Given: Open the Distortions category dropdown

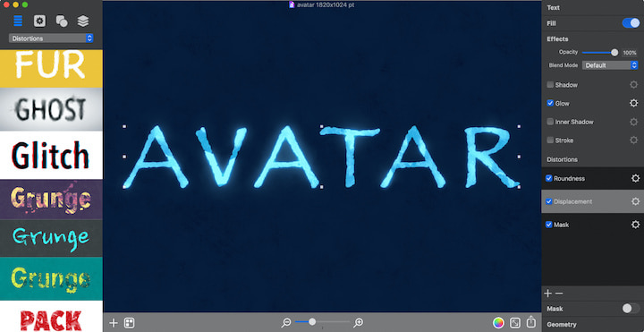Looking at the screenshot, I should pyautogui.click(x=51, y=38).
